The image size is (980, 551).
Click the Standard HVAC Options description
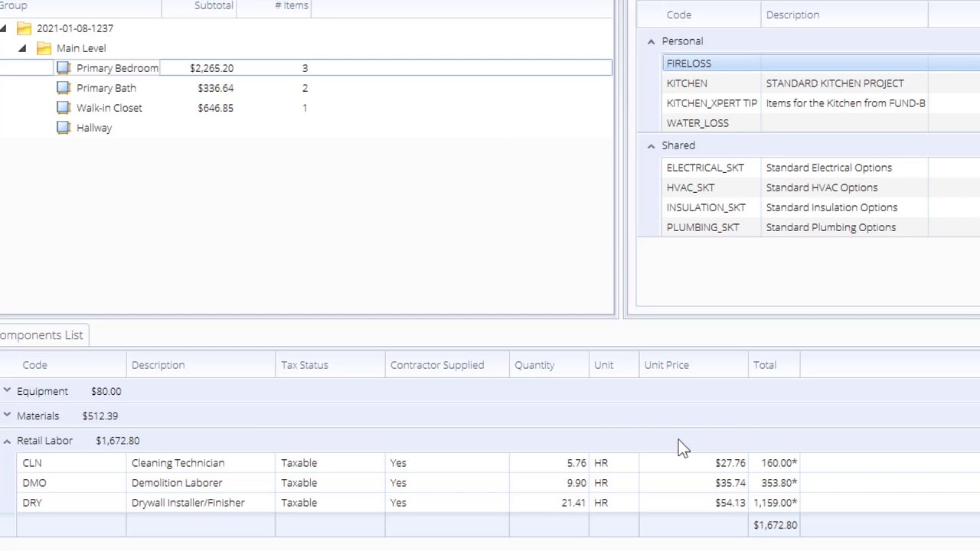(822, 187)
